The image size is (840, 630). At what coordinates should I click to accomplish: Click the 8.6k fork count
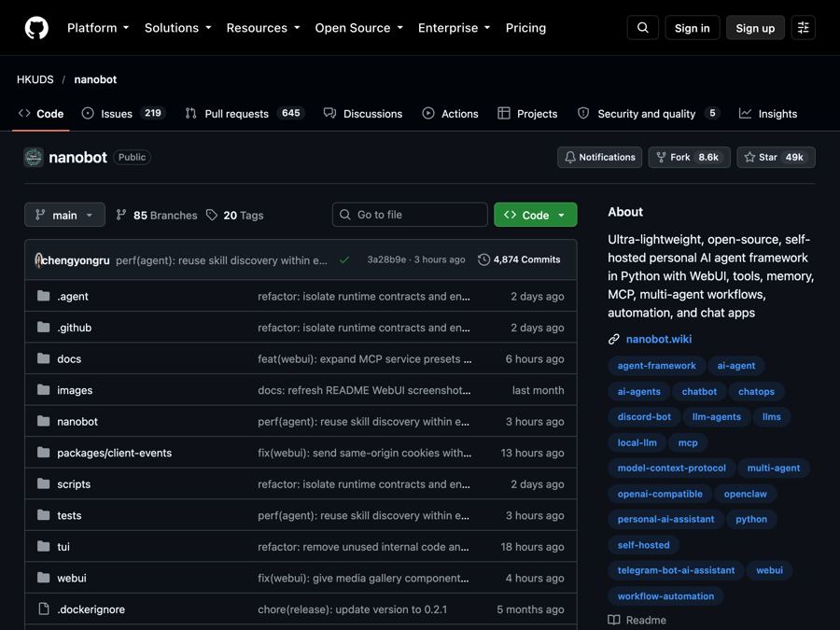point(708,158)
